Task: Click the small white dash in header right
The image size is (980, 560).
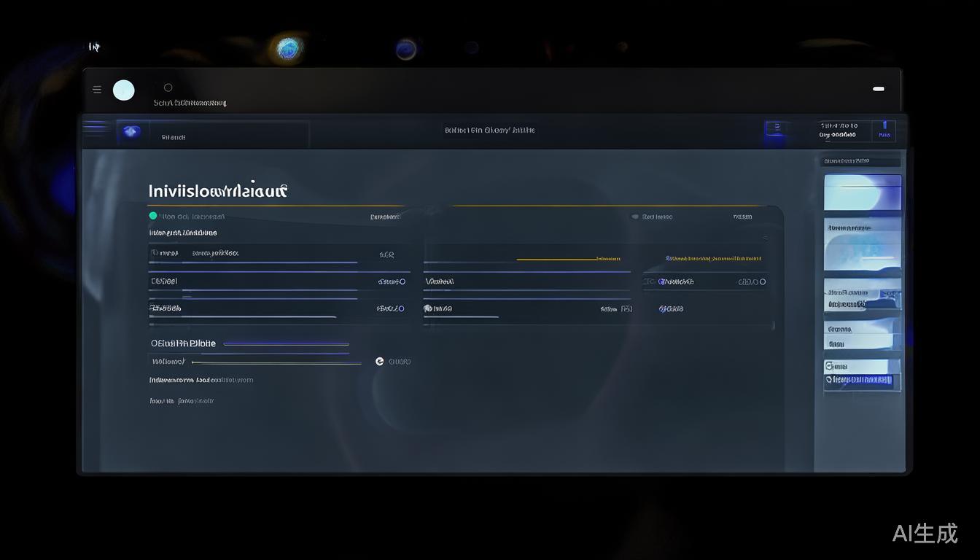Action: pyautogui.click(x=879, y=89)
